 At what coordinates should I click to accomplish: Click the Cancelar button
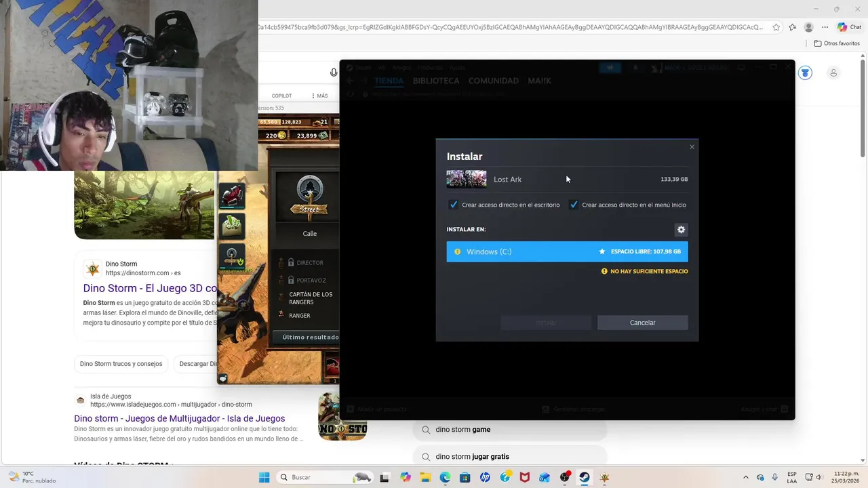[x=642, y=323]
